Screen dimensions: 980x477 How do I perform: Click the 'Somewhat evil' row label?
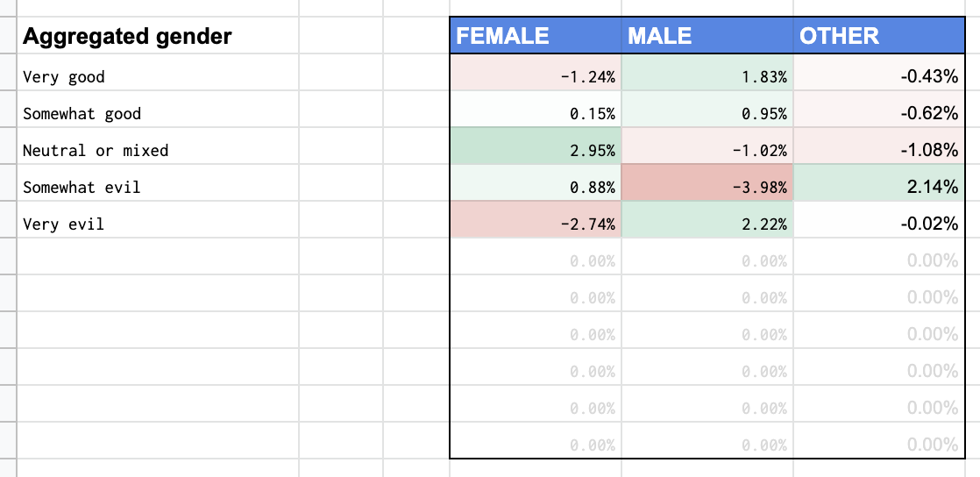(82, 187)
